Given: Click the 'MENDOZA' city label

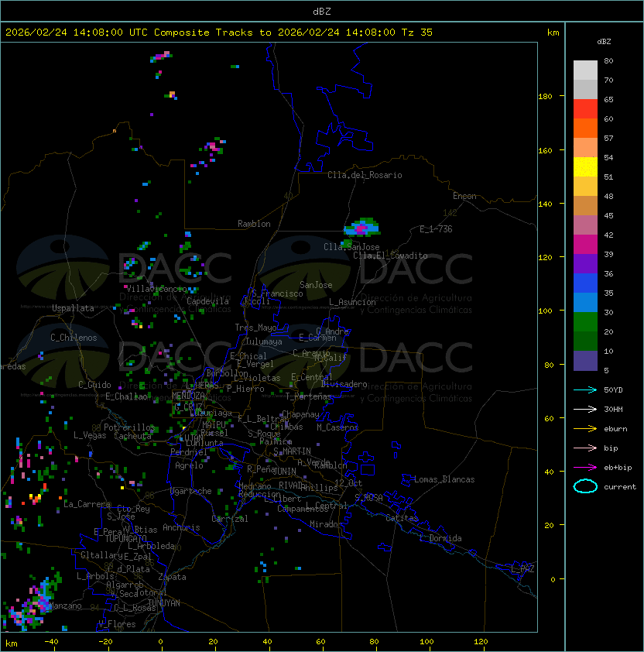Looking at the screenshot, I should point(188,395).
